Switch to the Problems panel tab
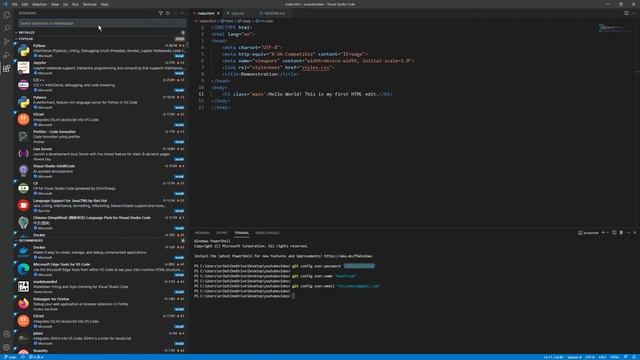 pos(202,233)
